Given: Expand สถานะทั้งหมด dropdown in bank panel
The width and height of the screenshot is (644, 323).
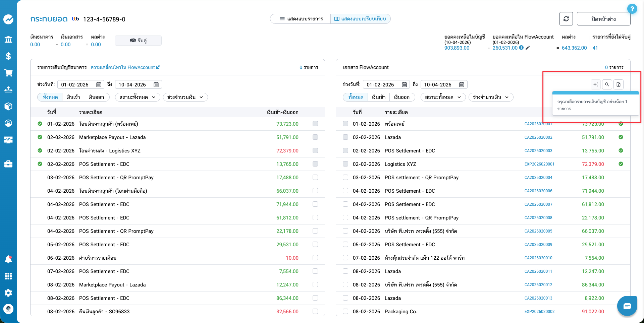Looking at the screenshot, I should point(138,97).
